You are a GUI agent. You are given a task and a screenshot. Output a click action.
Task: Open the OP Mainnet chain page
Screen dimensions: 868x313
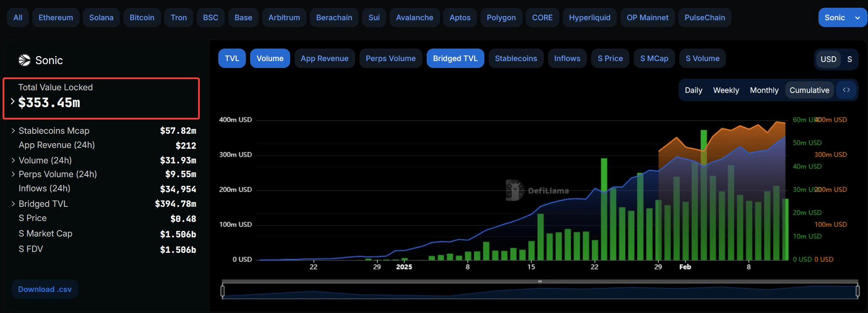tap(648, 18)
